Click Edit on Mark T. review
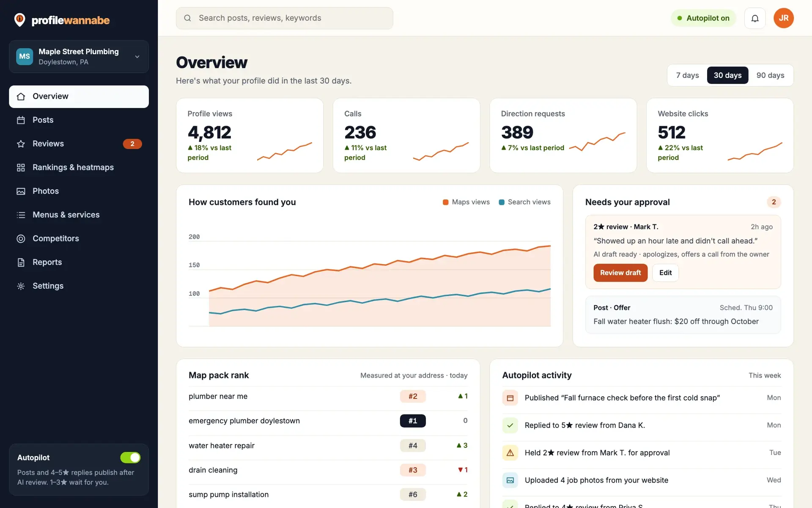 [x=665, y=273]
